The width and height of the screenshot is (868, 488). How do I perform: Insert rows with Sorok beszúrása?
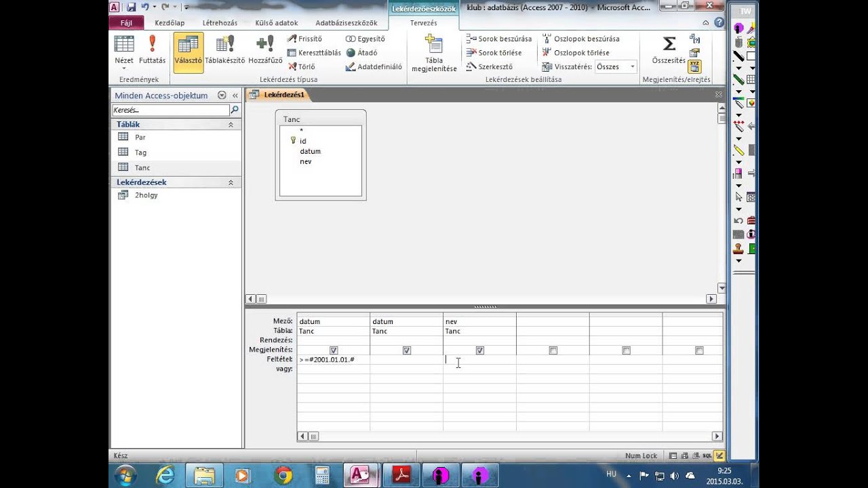499,39
